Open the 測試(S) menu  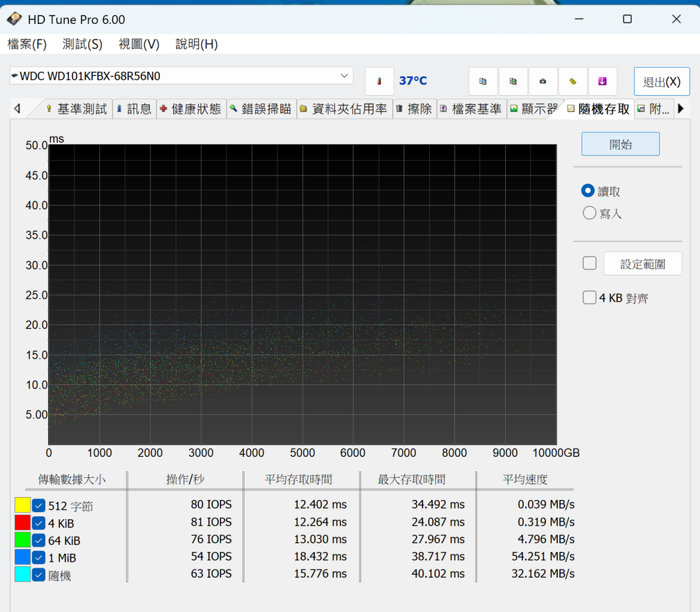(82, 44)
